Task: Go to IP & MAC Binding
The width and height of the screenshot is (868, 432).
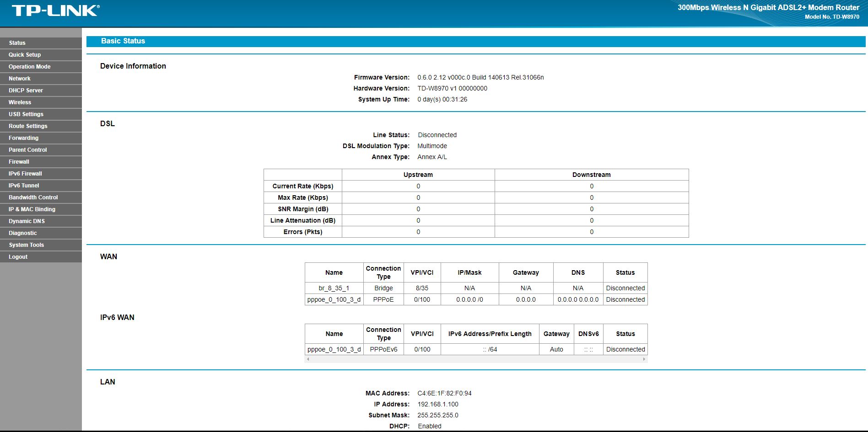Action: 41,209
